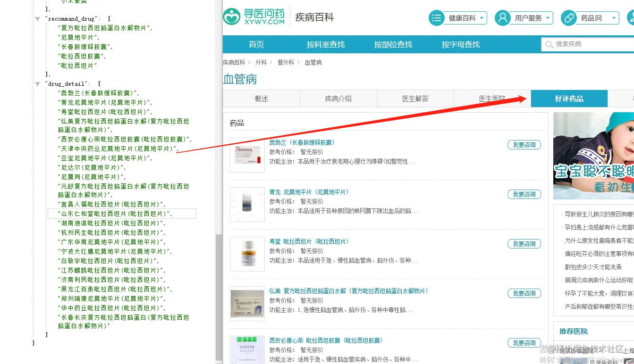The height and width of the screenshot is (364, 634).
Task: Collapse the drug_detail JSON node
Action: [37, 84]
